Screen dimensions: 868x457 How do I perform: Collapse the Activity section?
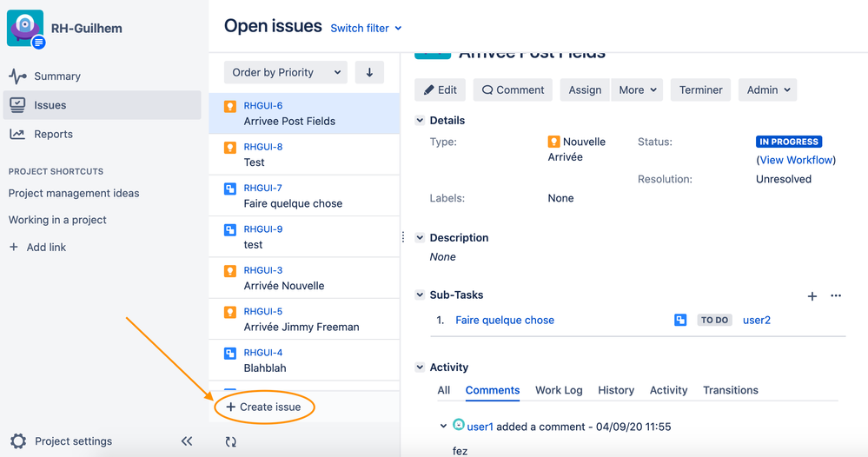coord(420,367)
